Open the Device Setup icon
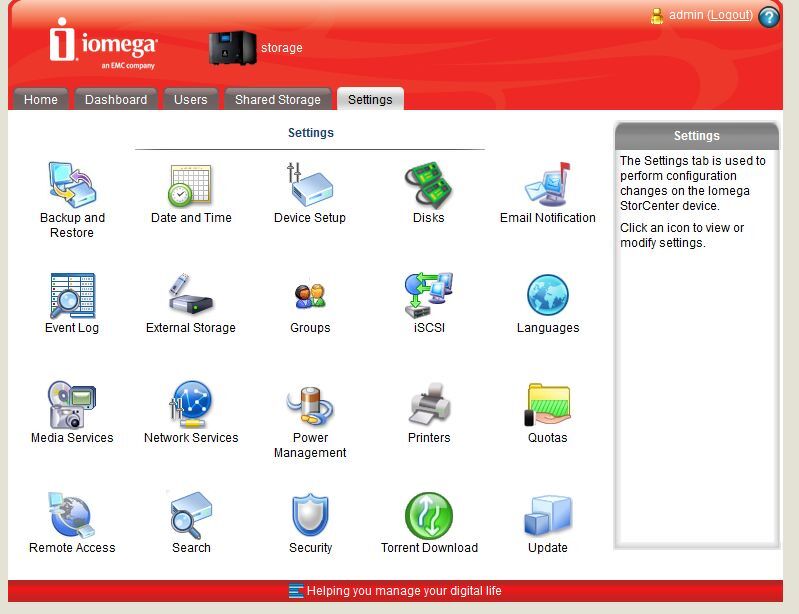 point(309,184)
